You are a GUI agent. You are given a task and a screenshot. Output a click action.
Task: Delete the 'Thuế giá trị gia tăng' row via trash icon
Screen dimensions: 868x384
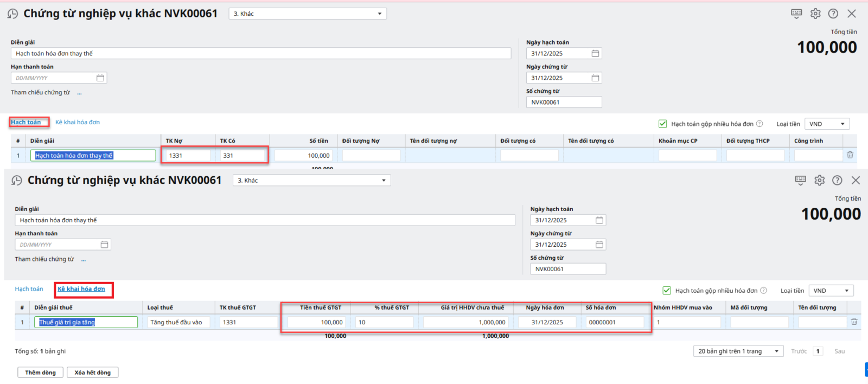(854, 322)
